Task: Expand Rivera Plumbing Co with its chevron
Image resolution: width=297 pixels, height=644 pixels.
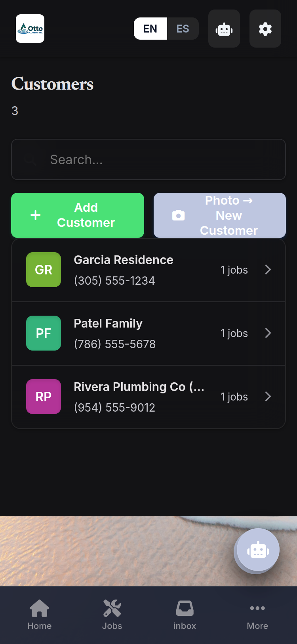Action: (268, 397)
